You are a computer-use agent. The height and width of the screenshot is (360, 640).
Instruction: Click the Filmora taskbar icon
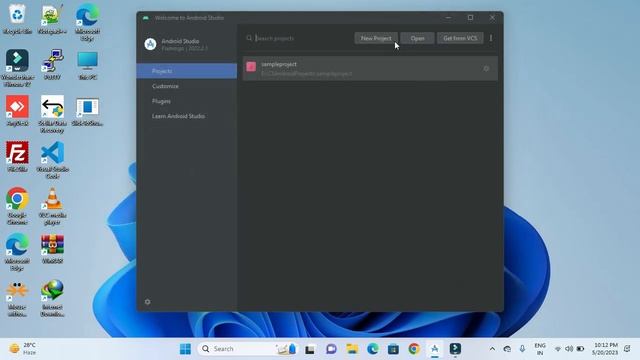456,349
